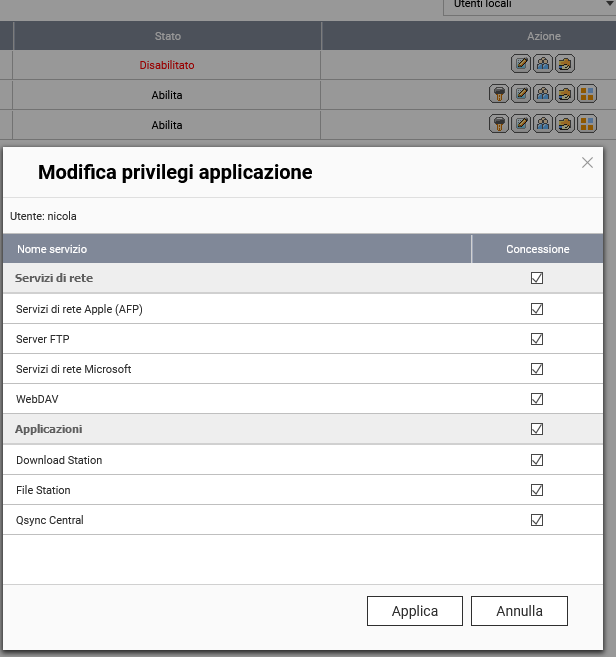Uncheck the Qsync Central checkbox
Screen dimensions: 616x657
point(537,520)
